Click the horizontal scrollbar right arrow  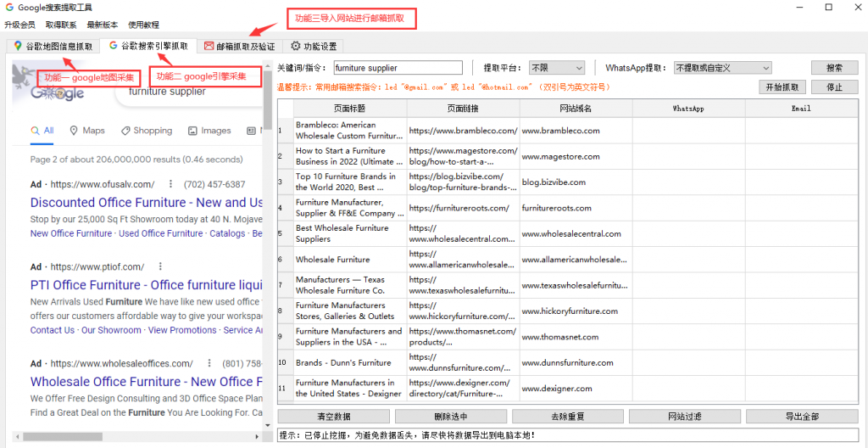[256, 436]
